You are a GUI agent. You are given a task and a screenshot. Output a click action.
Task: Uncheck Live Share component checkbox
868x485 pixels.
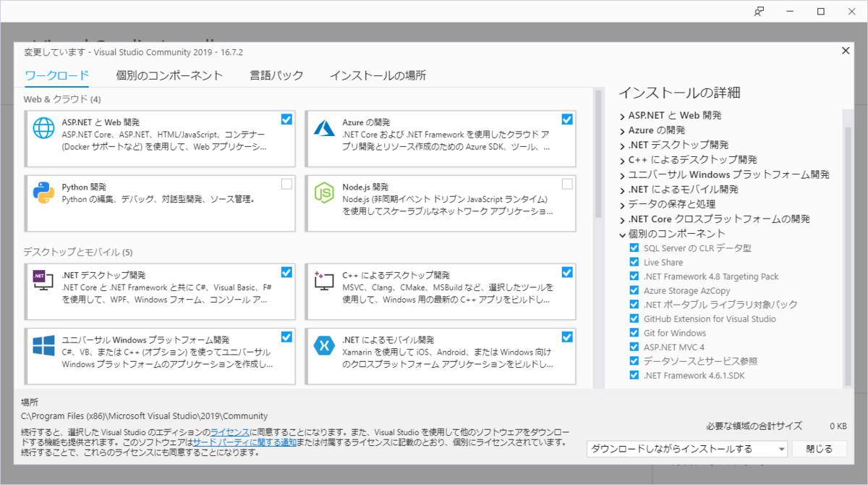pos(634,263)
